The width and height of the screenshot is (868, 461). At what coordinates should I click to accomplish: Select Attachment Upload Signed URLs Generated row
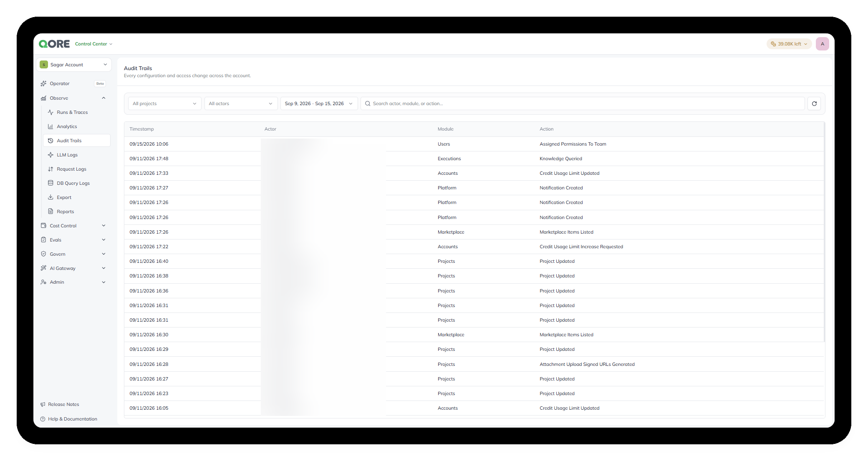(474, 364)
